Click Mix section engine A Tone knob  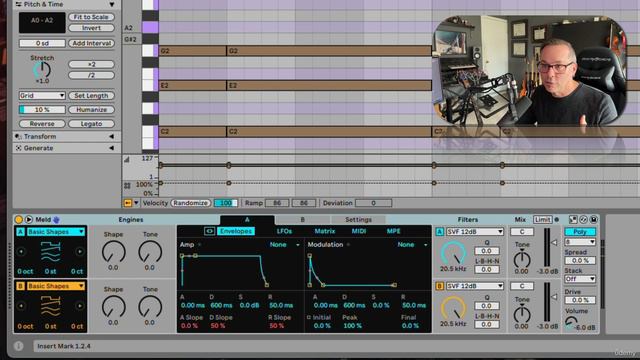522,259
